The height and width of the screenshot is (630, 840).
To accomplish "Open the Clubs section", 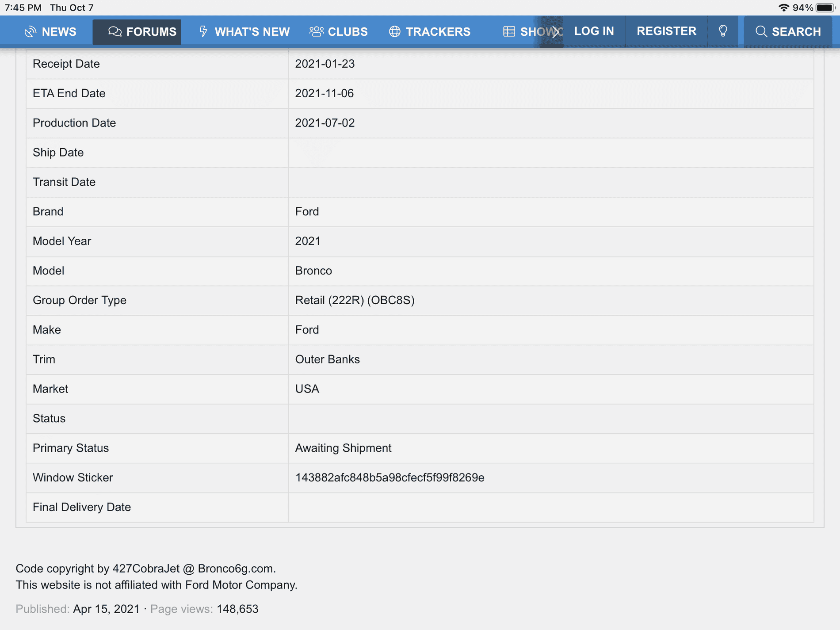I will pos(339,31).
